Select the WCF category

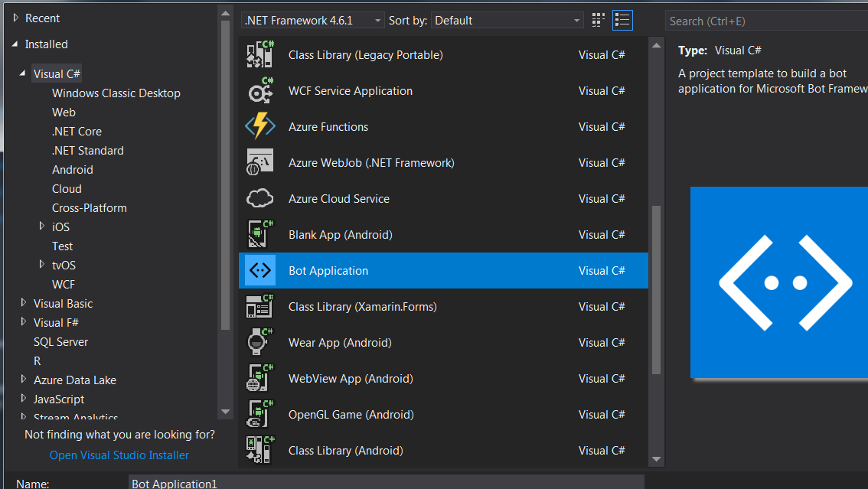pos(63,285)
